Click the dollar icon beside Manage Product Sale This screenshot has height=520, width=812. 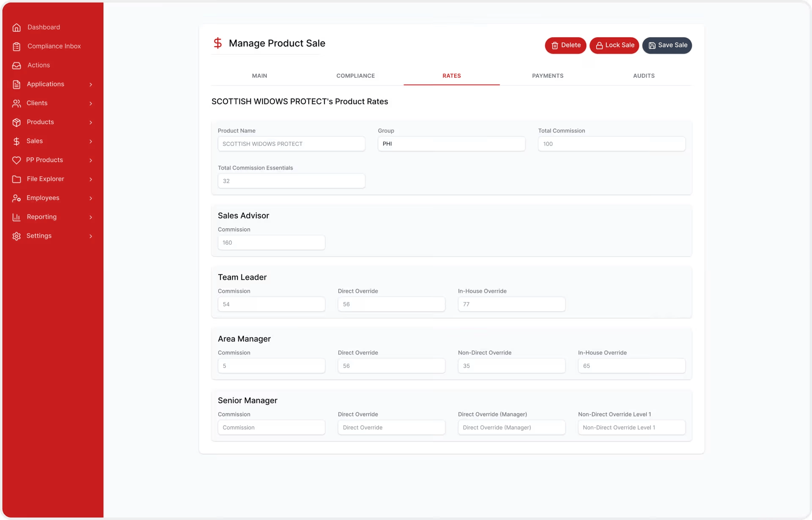pyautogui.click(x=218, y=43)
